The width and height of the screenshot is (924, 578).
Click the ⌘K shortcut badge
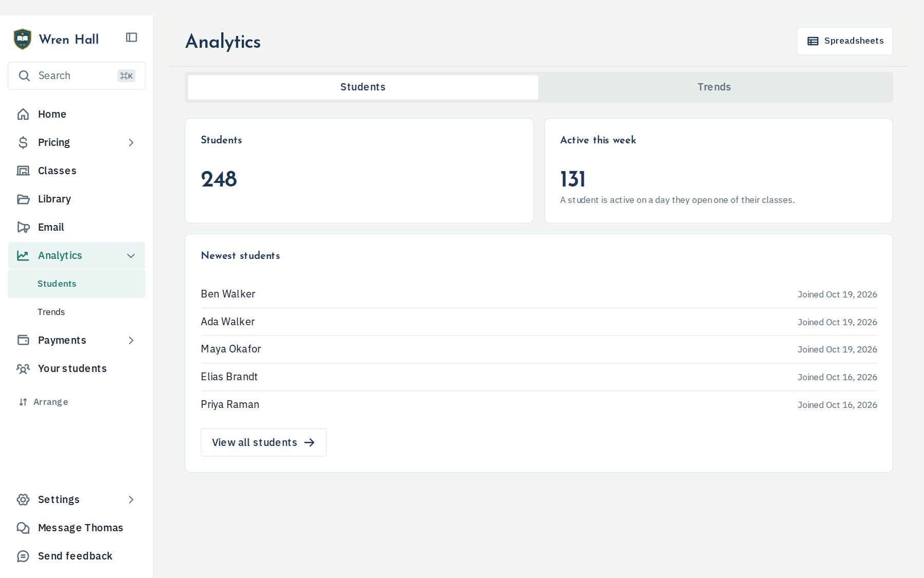(x=126, y=76)
